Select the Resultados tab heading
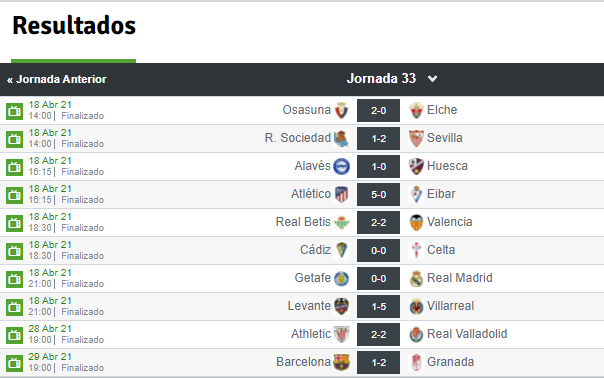This screenshot has width=604, height=378. point(74,25)
